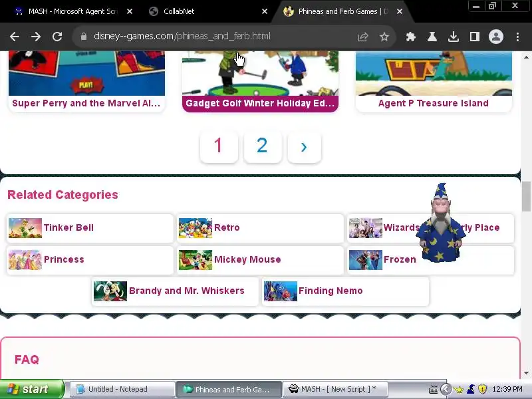The height and width of the screenshot is (399, 532).
Task: Click the Gadget Golf game thumbnail
Action: point(260,73)
